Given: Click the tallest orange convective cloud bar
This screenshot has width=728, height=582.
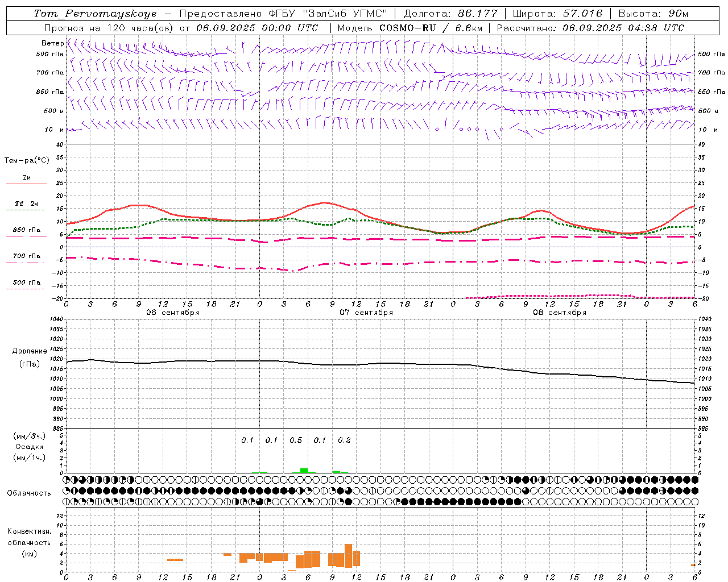Looking at the screenshot, I should point(348,556).
